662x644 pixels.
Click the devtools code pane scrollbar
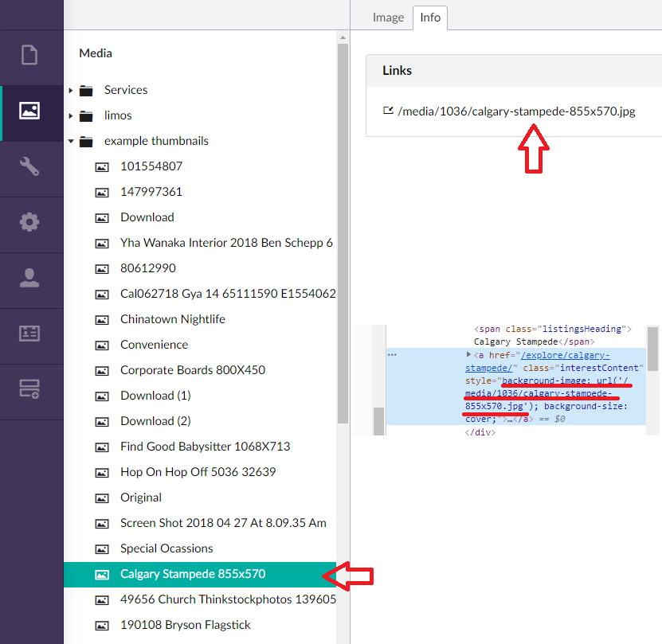652,349
